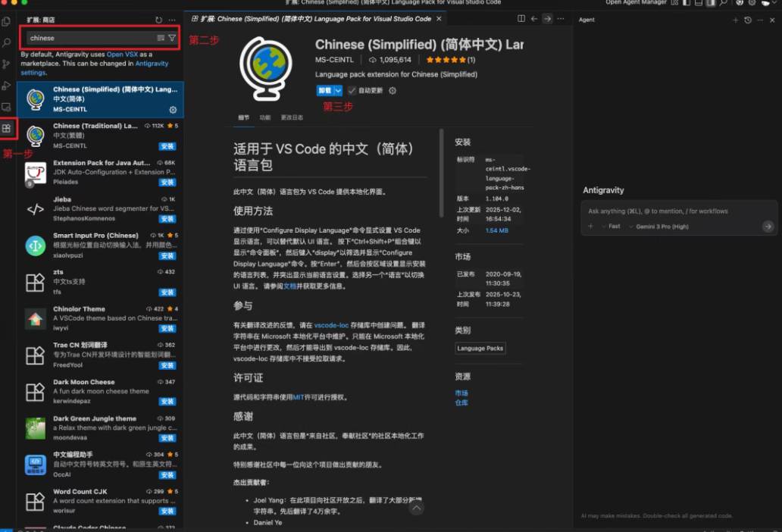This screenshot has width=782, height=532.
Task: Click gear icon on Chinese (Simplified) list item
Action: tap(173, 110)
